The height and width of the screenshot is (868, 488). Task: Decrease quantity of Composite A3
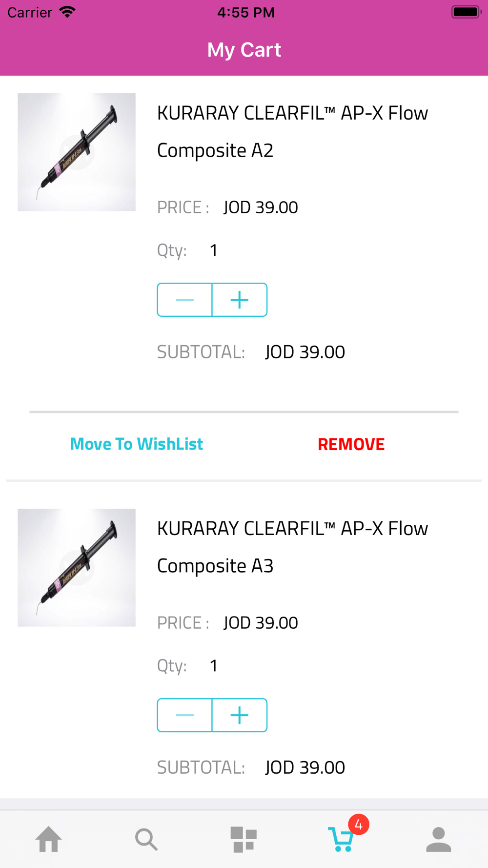point(184,715)
